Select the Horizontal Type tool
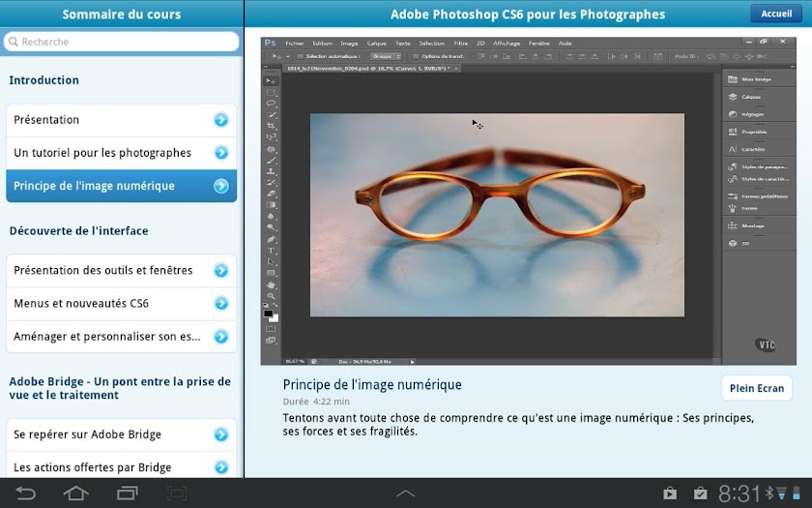The height and width of the screenshot is (508, 812). click(271, 251)
